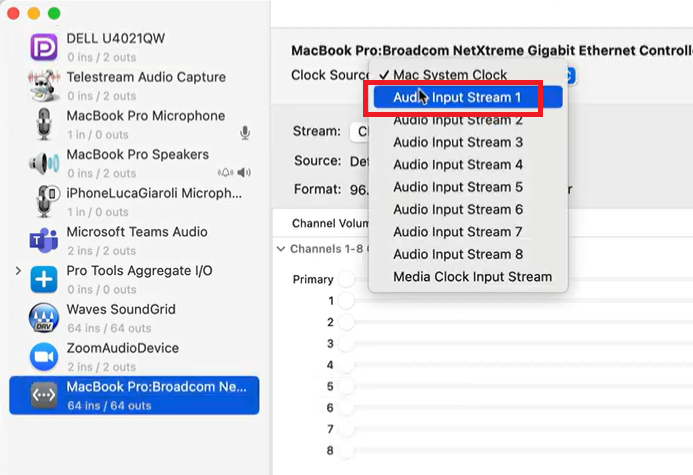The height and width of the screenshot is (475, 693).
Task: Click the default input microphone indicator icon
Action: coord(245,133)
